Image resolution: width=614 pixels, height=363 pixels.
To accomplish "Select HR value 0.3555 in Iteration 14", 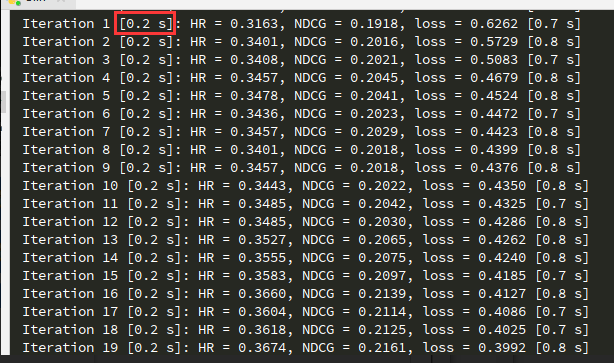I will coord(262,258).
